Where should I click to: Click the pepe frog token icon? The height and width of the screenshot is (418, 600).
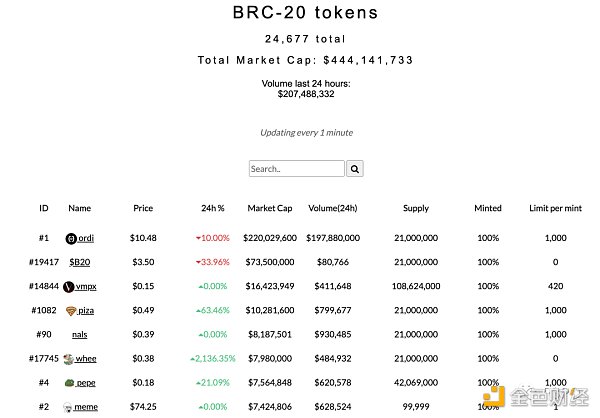[x=70, y=382]
